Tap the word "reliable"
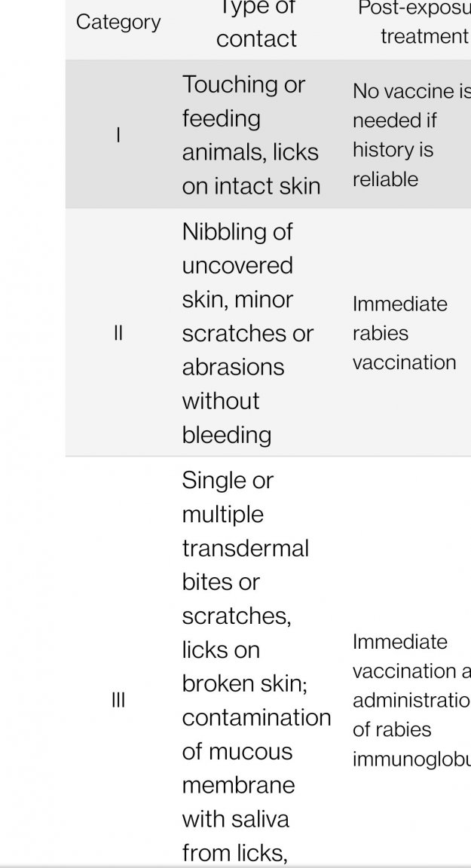 pos(385,179)
